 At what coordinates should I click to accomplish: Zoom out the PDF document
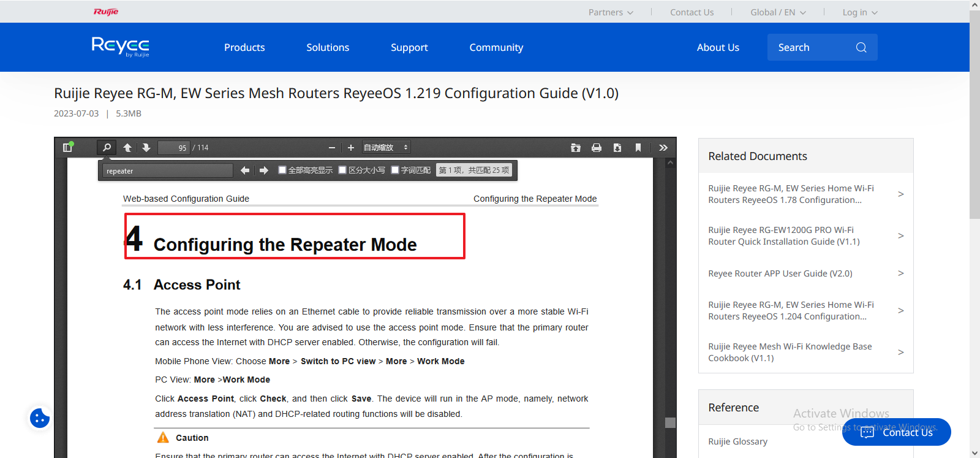pyautogui.click(x=332, y=148)
